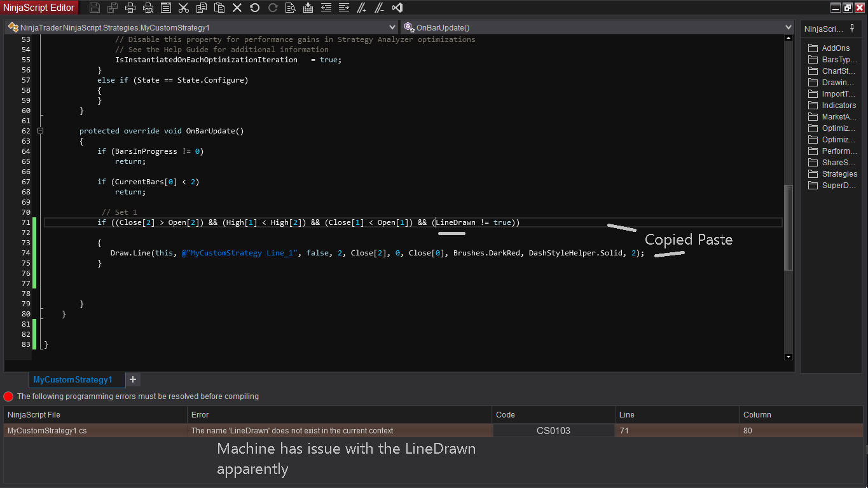Add a new tab with plus button
Viewport: 868px width, 488px height.
pos(133,379)
